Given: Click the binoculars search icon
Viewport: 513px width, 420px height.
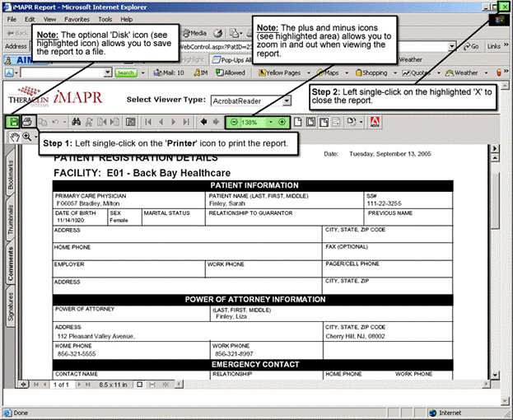Looking at the screenshot, I should [x=76, y=122].
